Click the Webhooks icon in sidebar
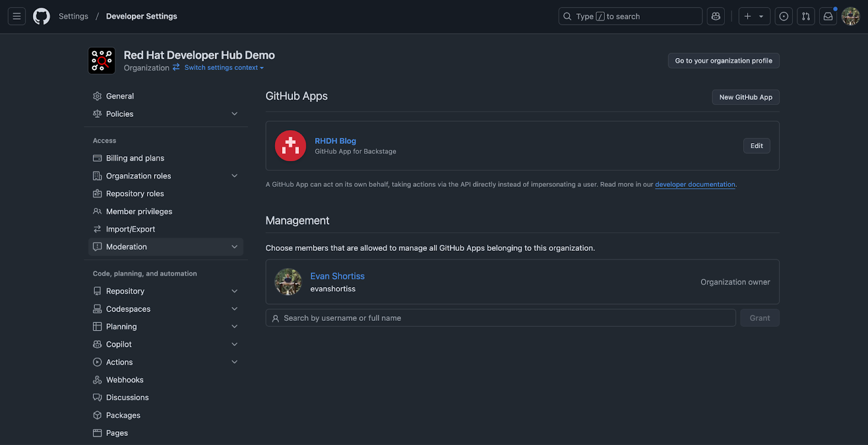Image resolution: width=868 pixels, height=445 pixels. pyautogui.click(x=97, y=380)
